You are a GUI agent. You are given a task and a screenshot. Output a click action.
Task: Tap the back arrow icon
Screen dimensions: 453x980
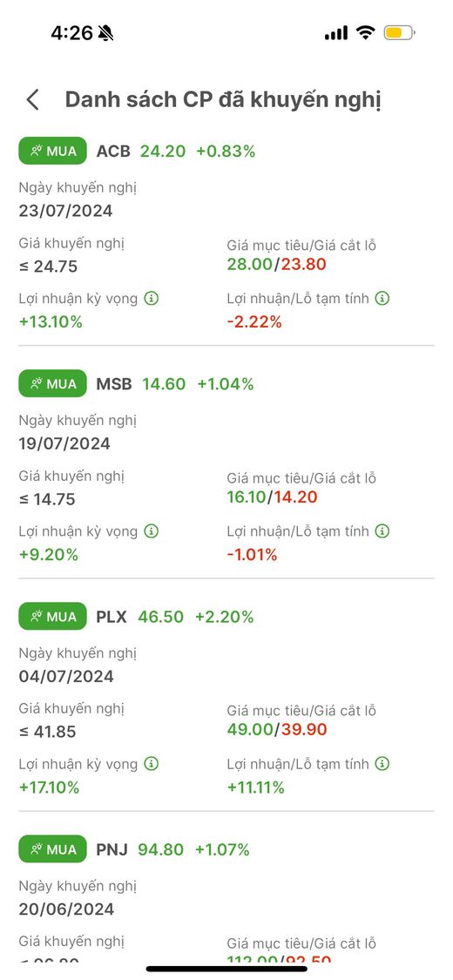click(32, 99)
